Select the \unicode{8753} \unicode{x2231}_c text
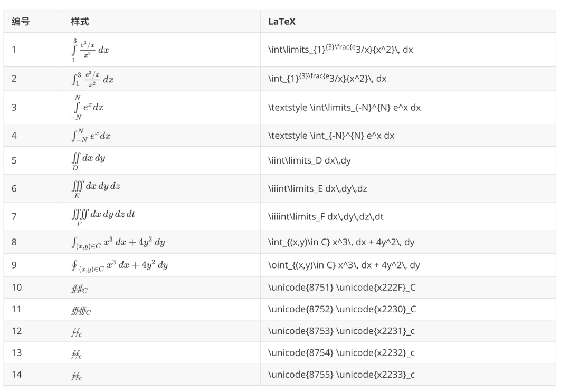570x392 pixels. 341,331
